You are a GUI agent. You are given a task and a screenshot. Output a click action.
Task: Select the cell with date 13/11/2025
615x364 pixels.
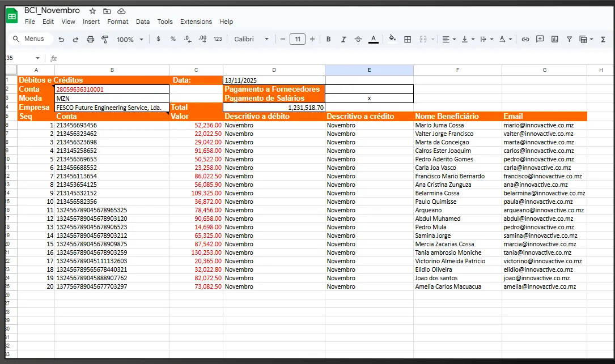pos(274,80)
